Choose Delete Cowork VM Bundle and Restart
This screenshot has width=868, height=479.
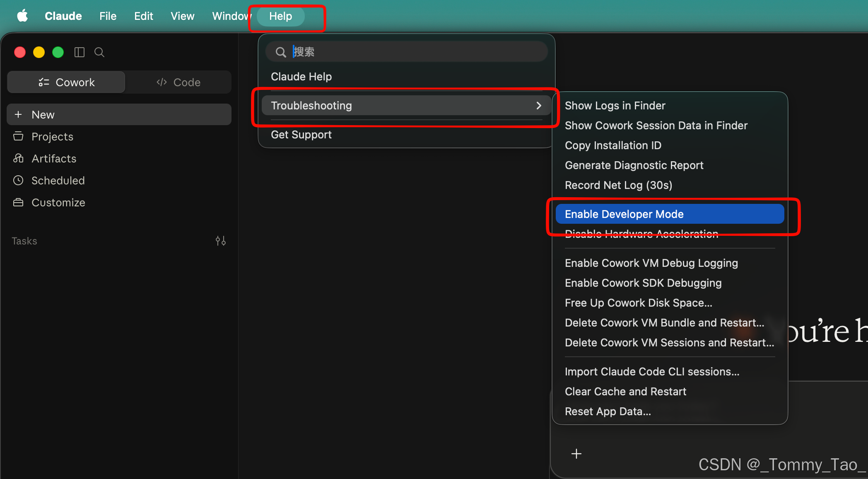670,323
